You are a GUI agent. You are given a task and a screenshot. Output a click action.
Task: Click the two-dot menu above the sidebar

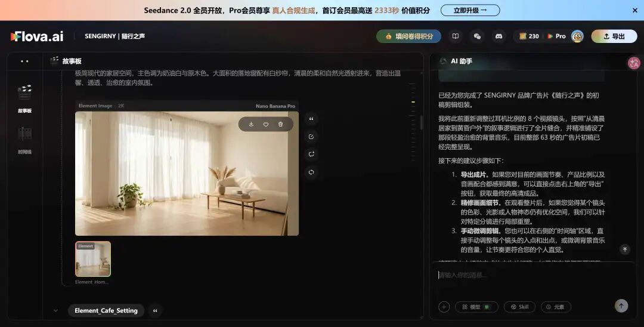click(x=24, y=61)
